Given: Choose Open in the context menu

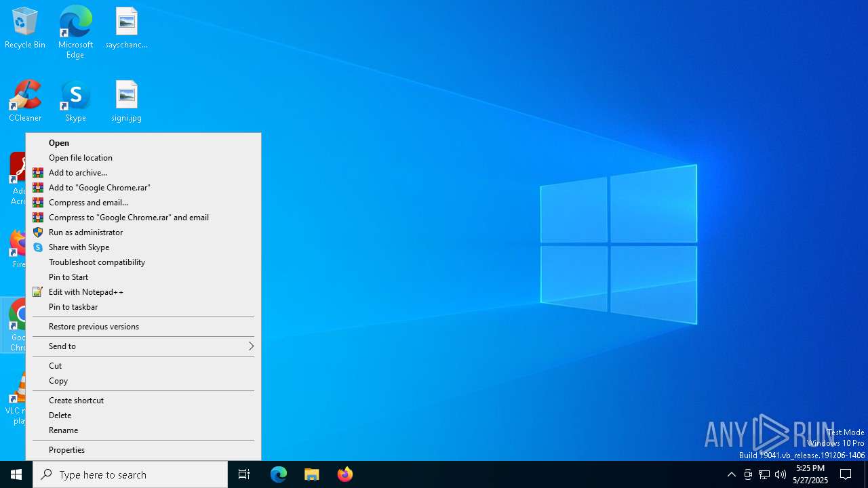Looking at the screenshot, I should click(x=143, y=143).
